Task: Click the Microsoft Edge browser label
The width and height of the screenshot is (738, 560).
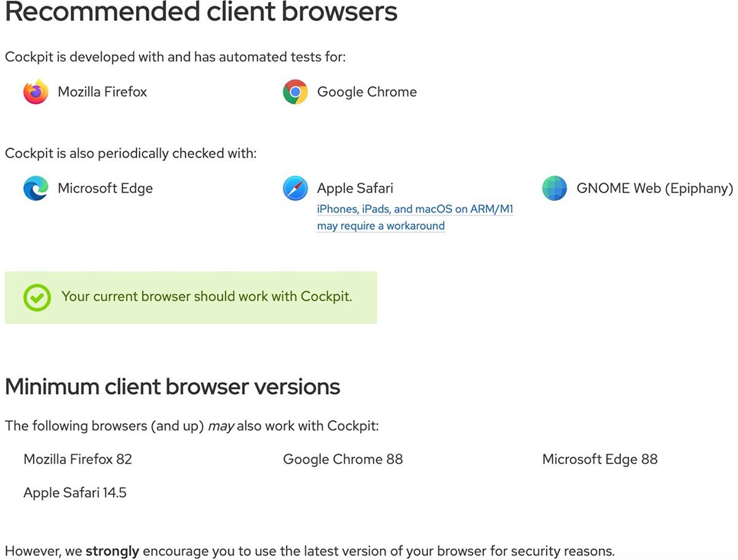Action: [x=105, y=189]
